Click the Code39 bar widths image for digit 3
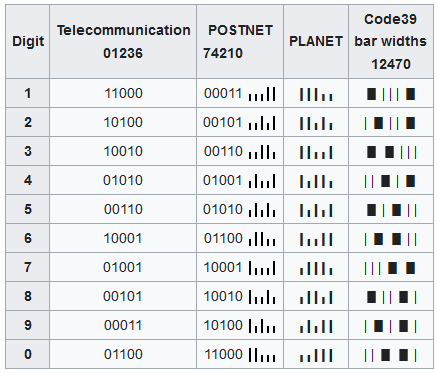438x373 pixels. click(391, 152)
